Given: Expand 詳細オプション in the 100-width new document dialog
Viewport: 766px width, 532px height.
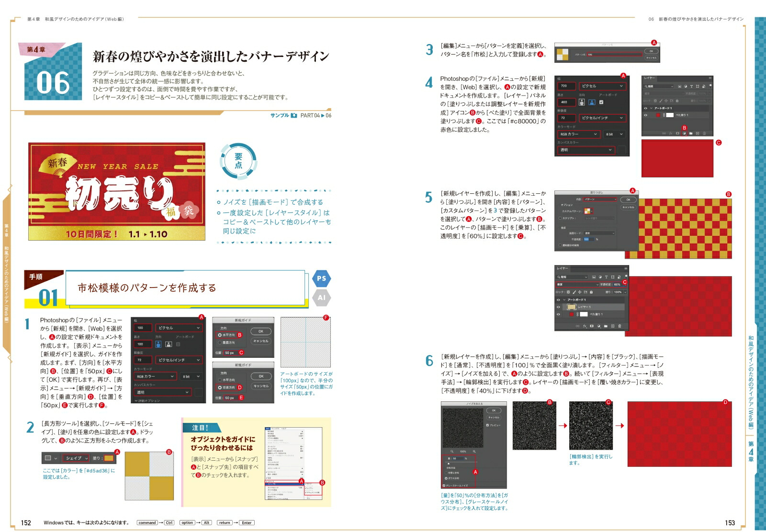Looking at the screenshot, I should pyautogui.click(x=147, y=400).
